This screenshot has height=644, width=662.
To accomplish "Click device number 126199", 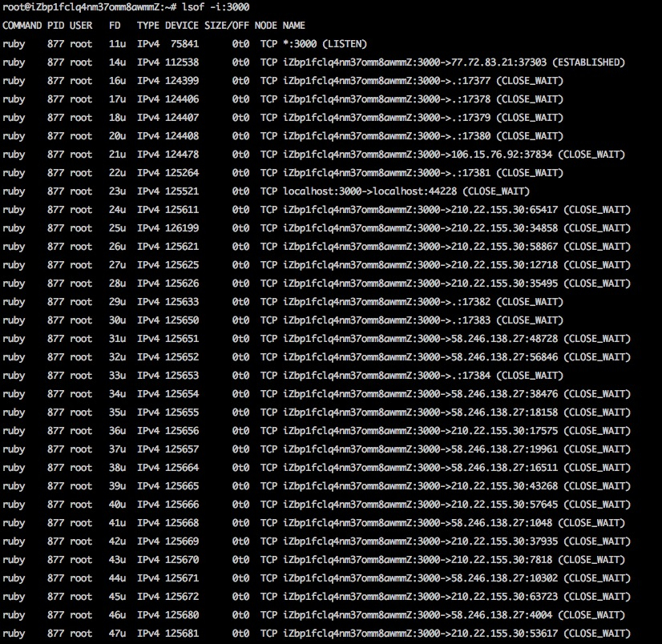I will (182, 228).
